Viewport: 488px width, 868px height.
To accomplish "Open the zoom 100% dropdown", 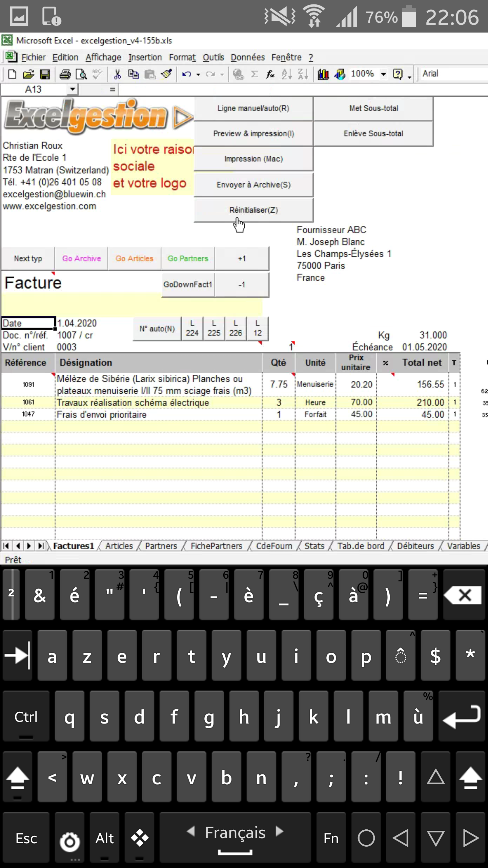I will 383,74.
